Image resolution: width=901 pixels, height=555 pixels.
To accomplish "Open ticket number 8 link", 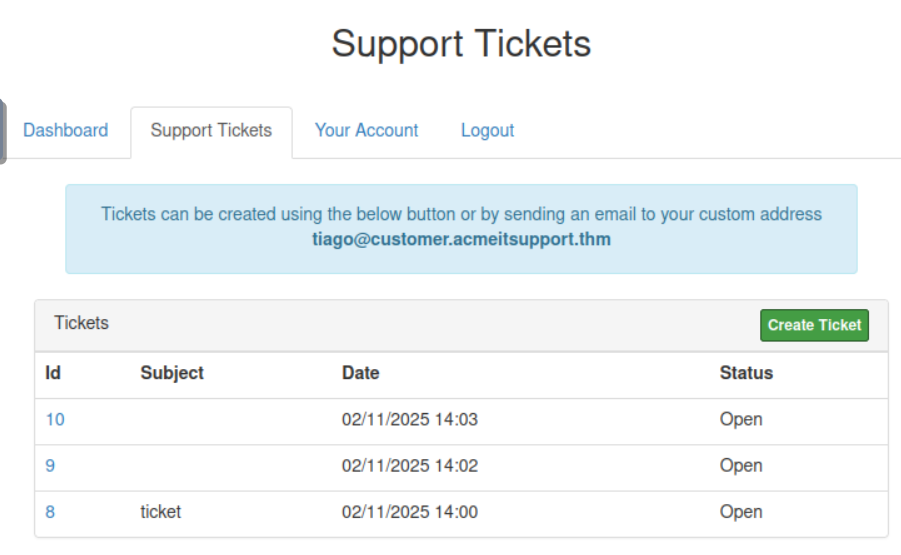I will coord(50,511).
